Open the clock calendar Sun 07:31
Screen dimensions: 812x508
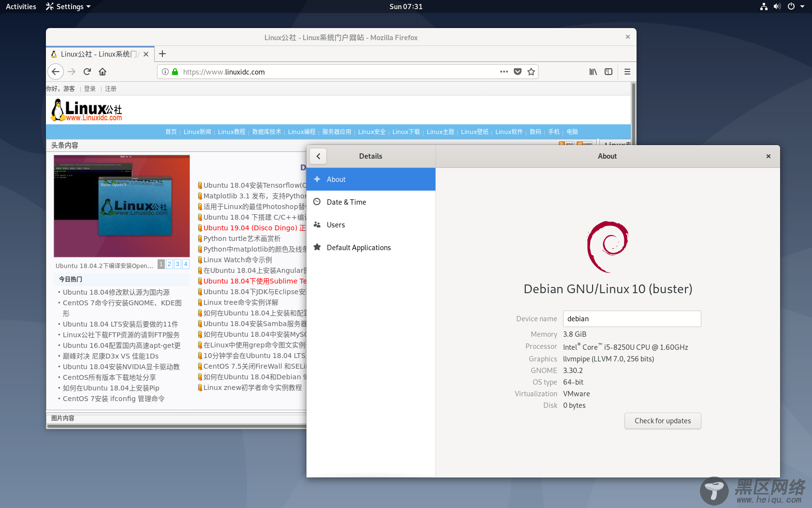click(x=406, y=7)
